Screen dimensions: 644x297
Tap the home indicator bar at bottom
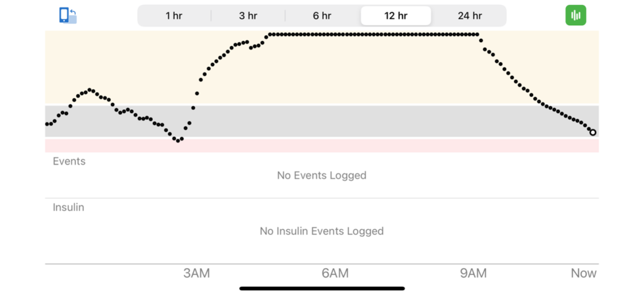[x=322, y=288]
